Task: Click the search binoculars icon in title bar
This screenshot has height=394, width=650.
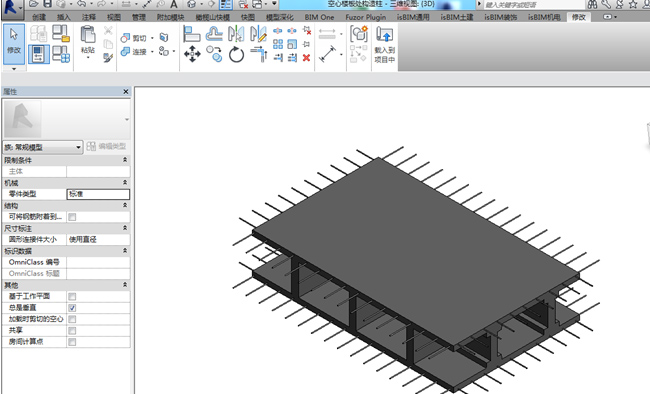Action: (x=592, y=4)
